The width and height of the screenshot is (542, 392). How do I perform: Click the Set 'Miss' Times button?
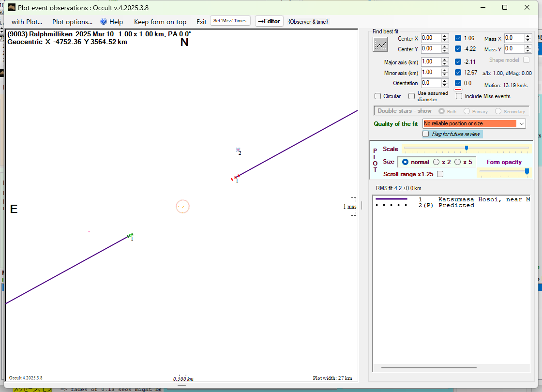coord(230,21)
